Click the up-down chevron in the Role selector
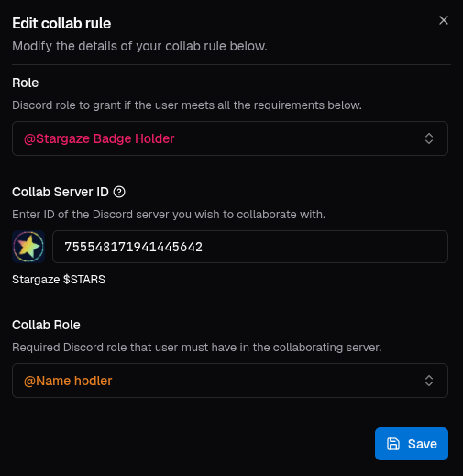Image resolution: width=463 pixels, height=476 pixels. click(x=429, y=138)
